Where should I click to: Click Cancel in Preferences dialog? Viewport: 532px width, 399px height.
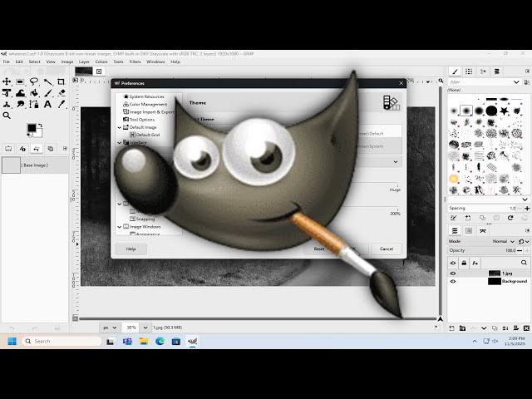point(386,249)
